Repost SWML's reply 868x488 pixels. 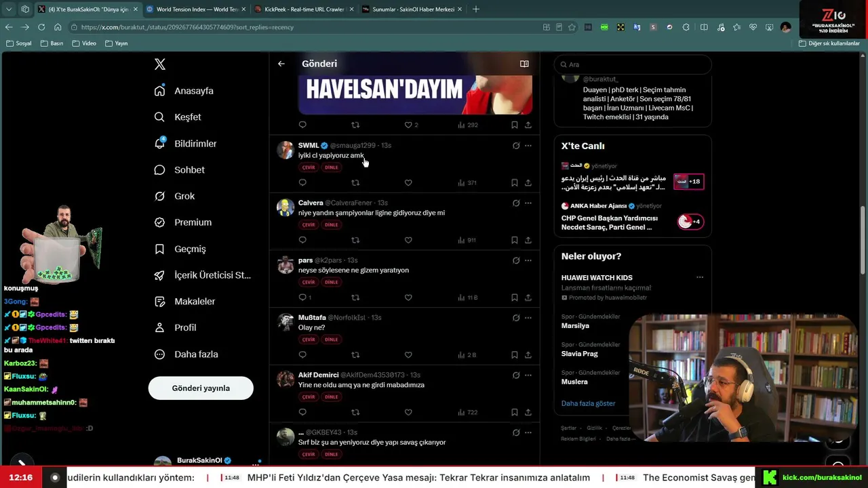click(355, 182)
